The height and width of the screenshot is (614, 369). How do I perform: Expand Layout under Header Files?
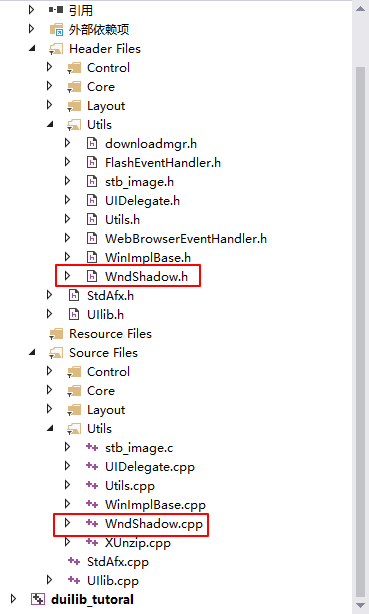[49, 105]
